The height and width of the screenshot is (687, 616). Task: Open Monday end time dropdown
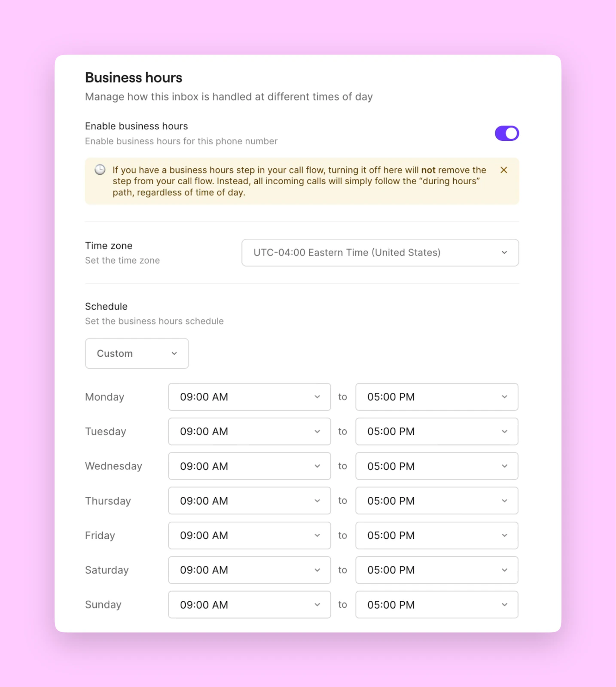pos(437,397)
